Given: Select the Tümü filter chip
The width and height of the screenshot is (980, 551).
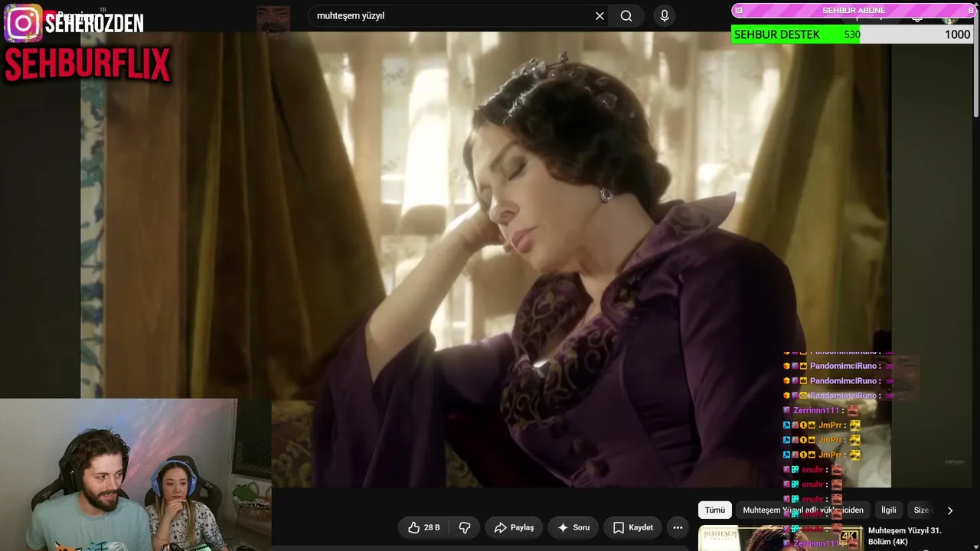Looking at the screenshot, I should tap(715, 510).
